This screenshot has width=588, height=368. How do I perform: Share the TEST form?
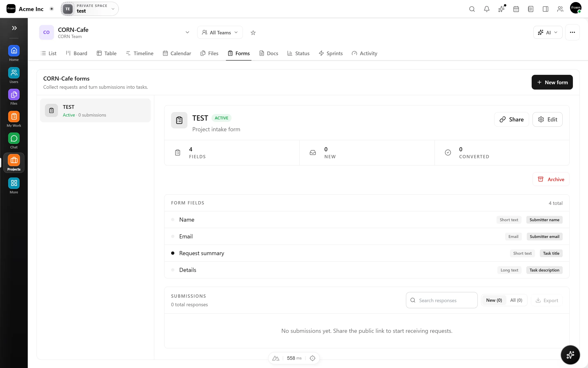(x=511, y=120)
